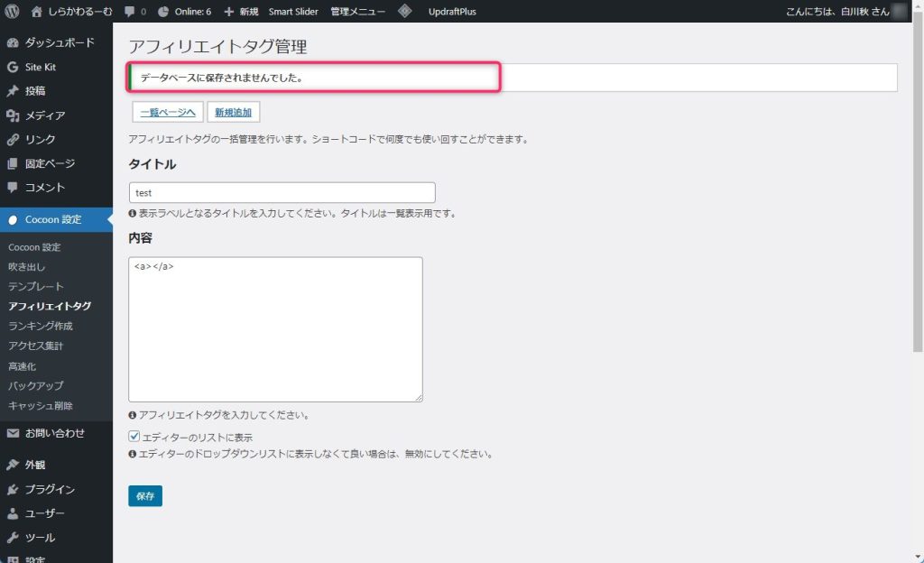Open the プラグイン sidebar menu

(x=50, y=490)
